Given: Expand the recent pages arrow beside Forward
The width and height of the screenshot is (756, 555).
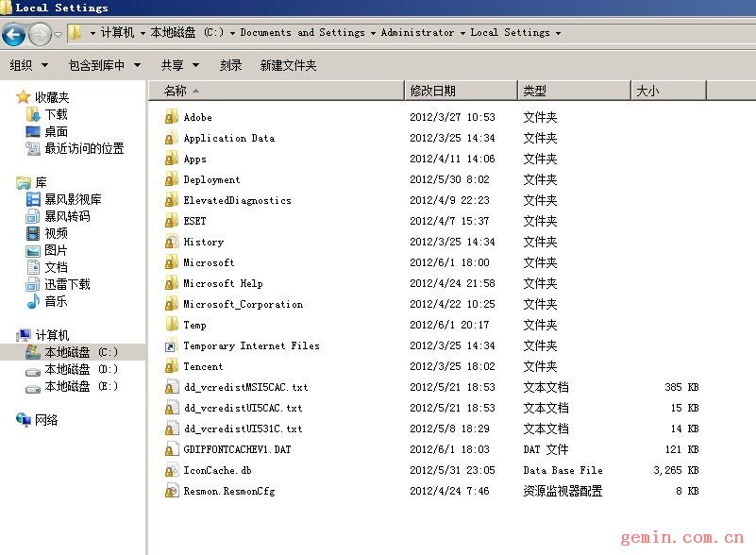Looking at the screenshot, I should [x=58, y=34].
